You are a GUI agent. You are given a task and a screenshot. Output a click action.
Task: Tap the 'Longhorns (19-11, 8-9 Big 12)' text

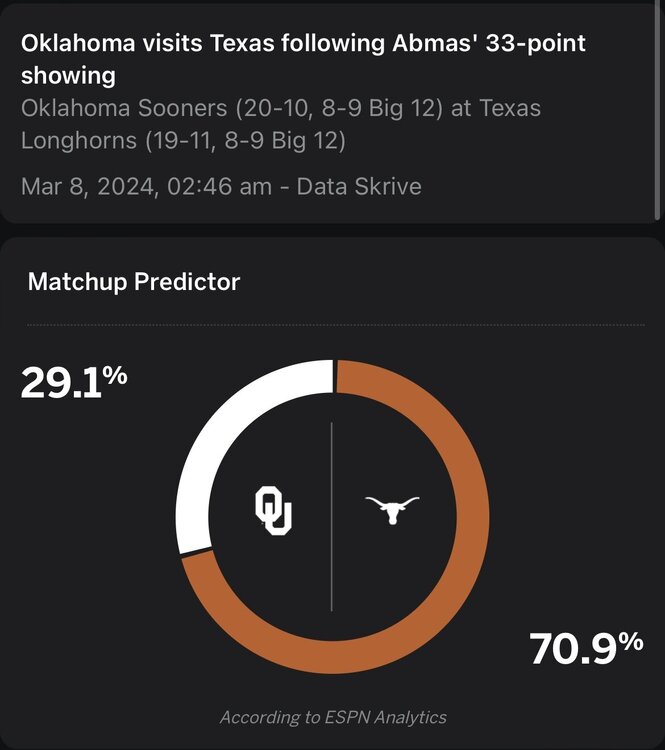coord(183,141)
